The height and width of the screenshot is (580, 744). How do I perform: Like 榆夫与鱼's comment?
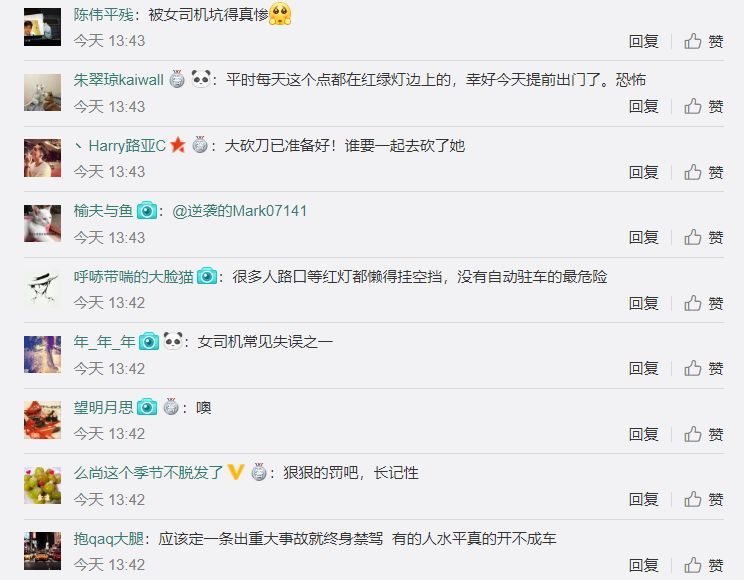click(x=703, y=237)
